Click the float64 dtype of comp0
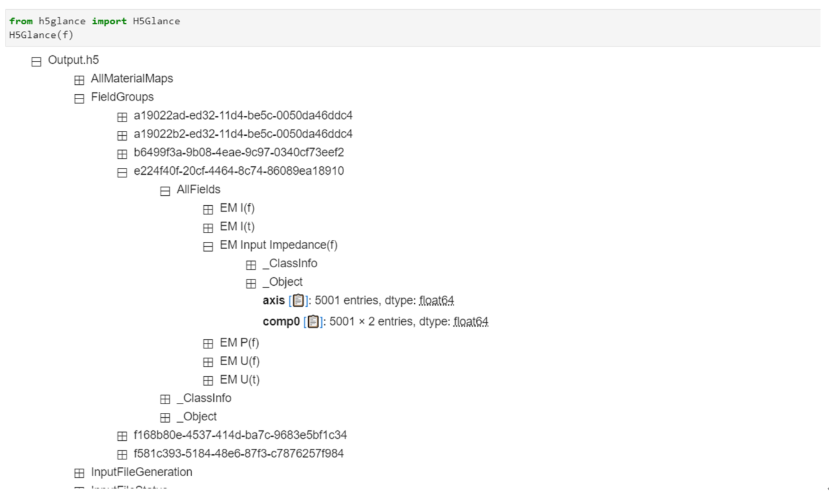Screen dimensions: 829x504 (471, 322)
